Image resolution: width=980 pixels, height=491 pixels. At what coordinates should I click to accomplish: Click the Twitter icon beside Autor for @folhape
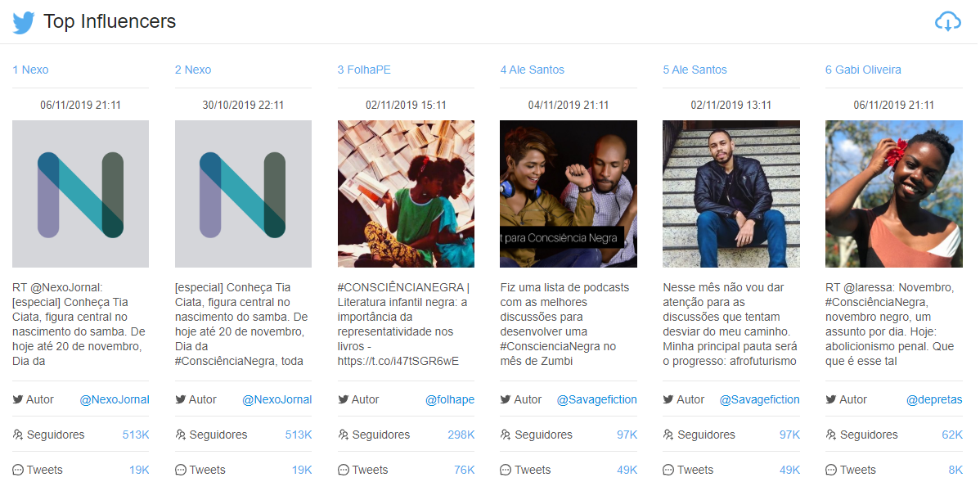click(x=343, y=399)
